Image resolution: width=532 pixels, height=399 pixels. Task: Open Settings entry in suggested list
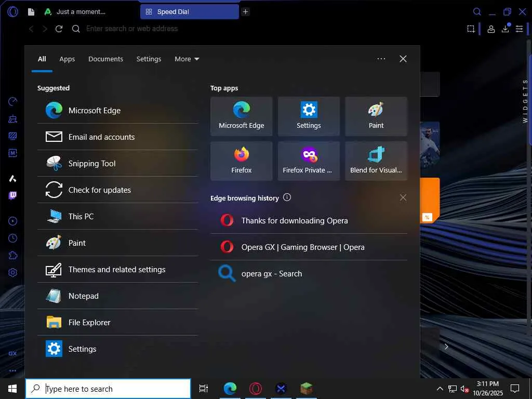117,349
